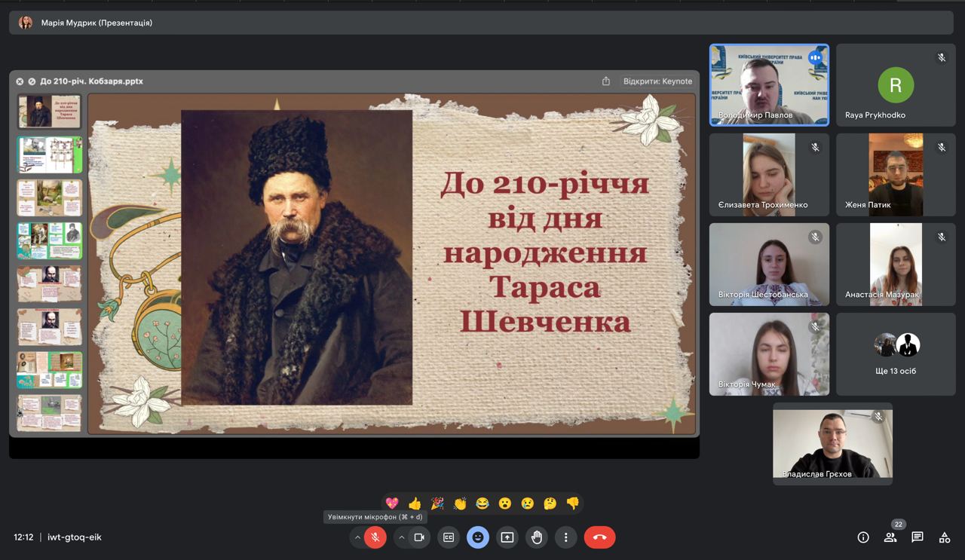Image resolution: width=965 pixels, height=560 pixels.
Task: Open the 'Ще 13 осіб' participants tile
Action: [x=896, y=354]
